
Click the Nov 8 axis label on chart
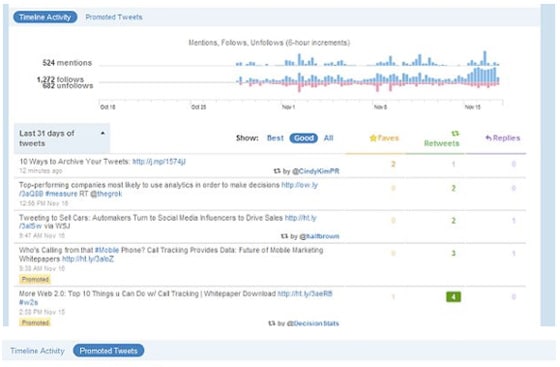click(380, 107)
